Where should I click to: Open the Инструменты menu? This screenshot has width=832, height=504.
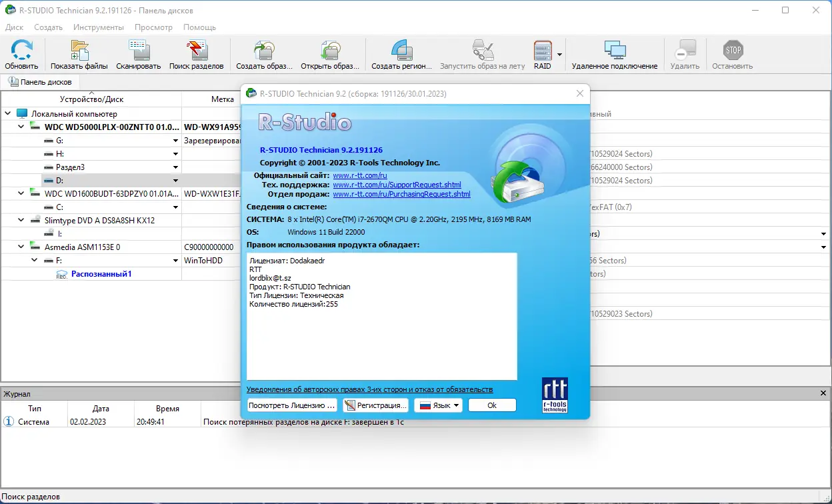point(97,27)
